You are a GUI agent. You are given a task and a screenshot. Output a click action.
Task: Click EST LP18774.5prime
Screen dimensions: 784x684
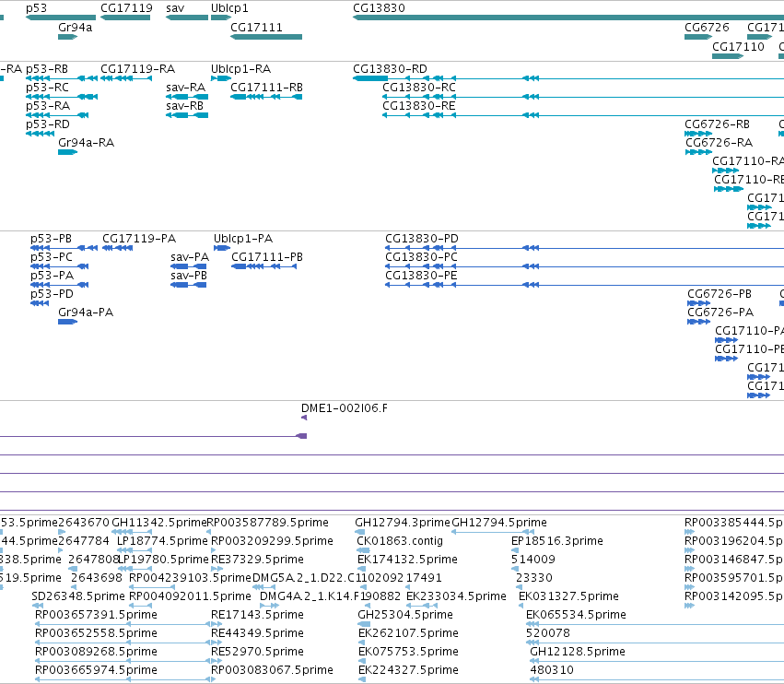[162, 541]
